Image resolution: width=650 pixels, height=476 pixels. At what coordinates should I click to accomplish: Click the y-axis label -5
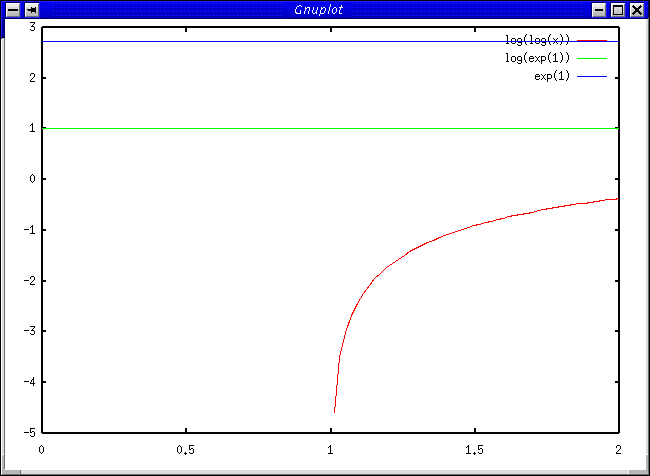pos(30,433)
